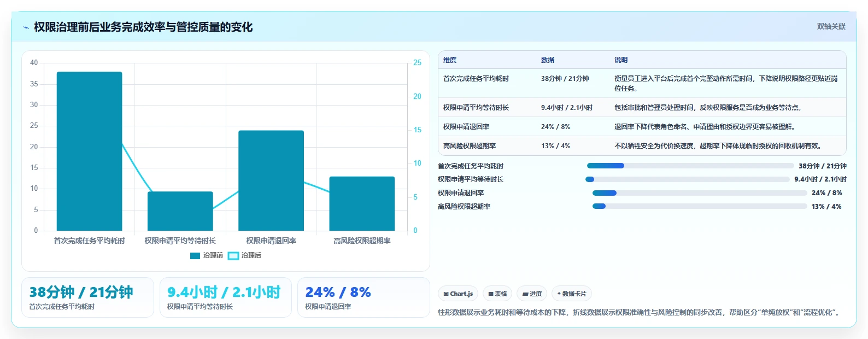Click the 高风险权限超期率 bar in the chart
This screenshot has height=339, width=868.
click(x=362, y=203)
